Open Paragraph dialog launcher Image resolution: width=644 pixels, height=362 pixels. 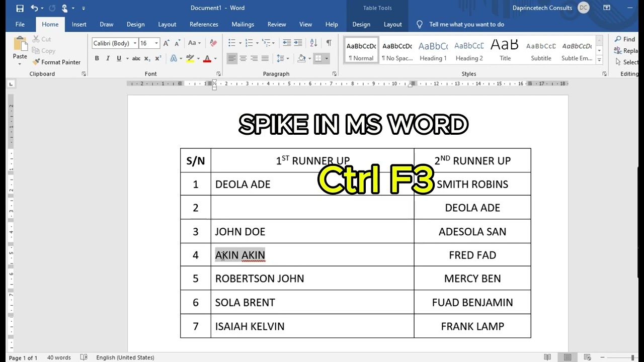pos(334,74)
